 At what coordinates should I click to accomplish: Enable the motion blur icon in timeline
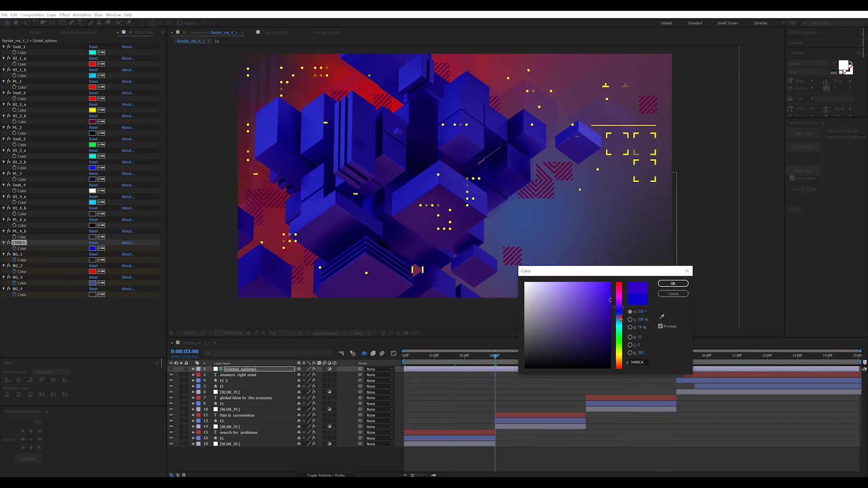[x=382, y=353]
